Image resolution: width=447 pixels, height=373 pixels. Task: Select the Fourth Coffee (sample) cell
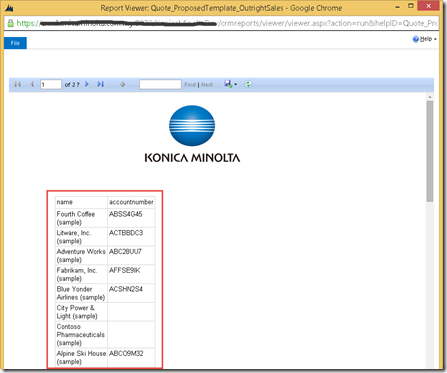(x=81, y=218)
